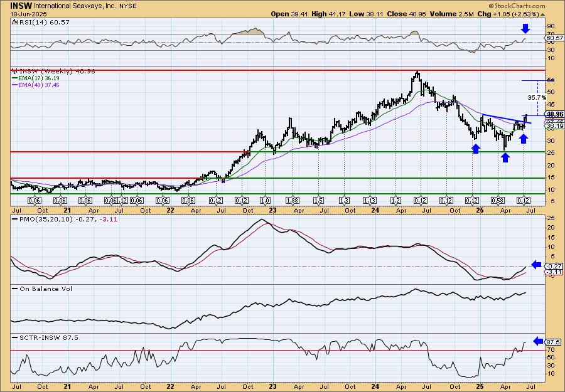Click the High 41.17 value

(x=328, y=14)
